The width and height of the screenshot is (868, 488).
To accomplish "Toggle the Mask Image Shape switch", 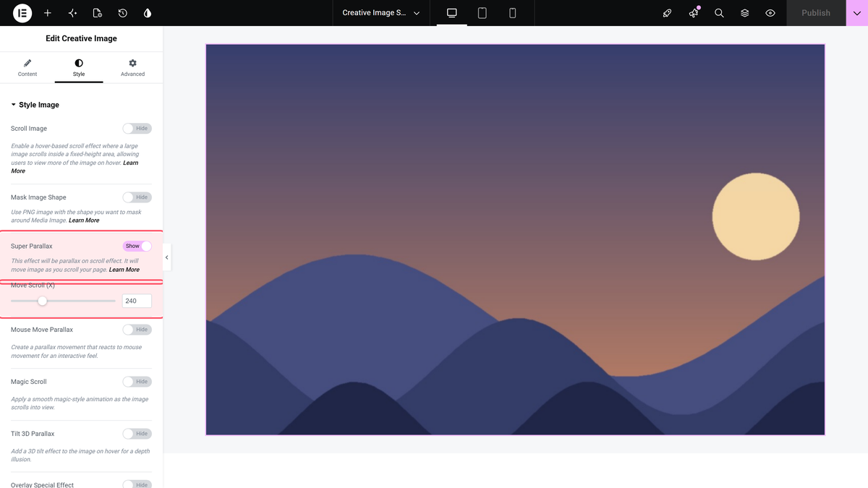I will [137, 197].
